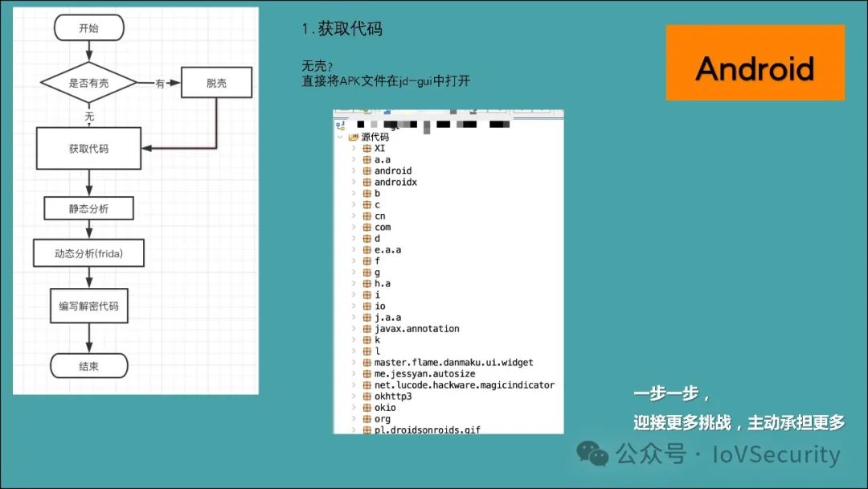The width and height of the screenshot is (868, 489).
Task: Click the package icon next to b
Action: coord(366,193)
